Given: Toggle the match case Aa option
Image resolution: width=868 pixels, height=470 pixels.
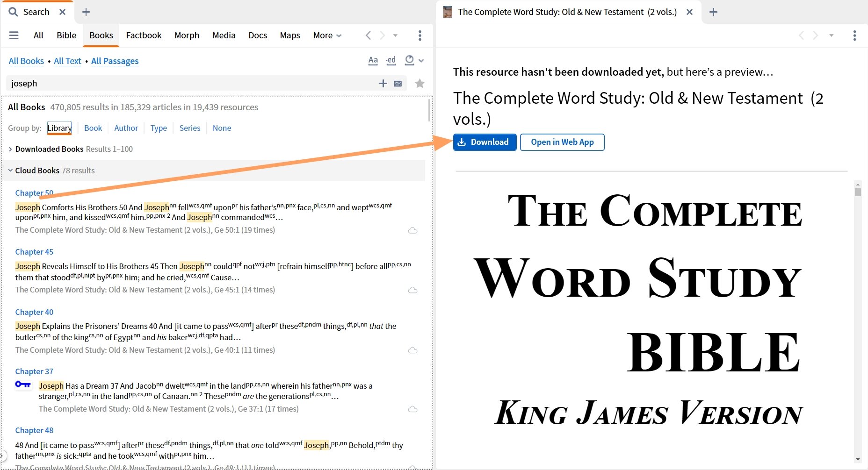Looking at the screenshot, I should click(x=373, y=60).
